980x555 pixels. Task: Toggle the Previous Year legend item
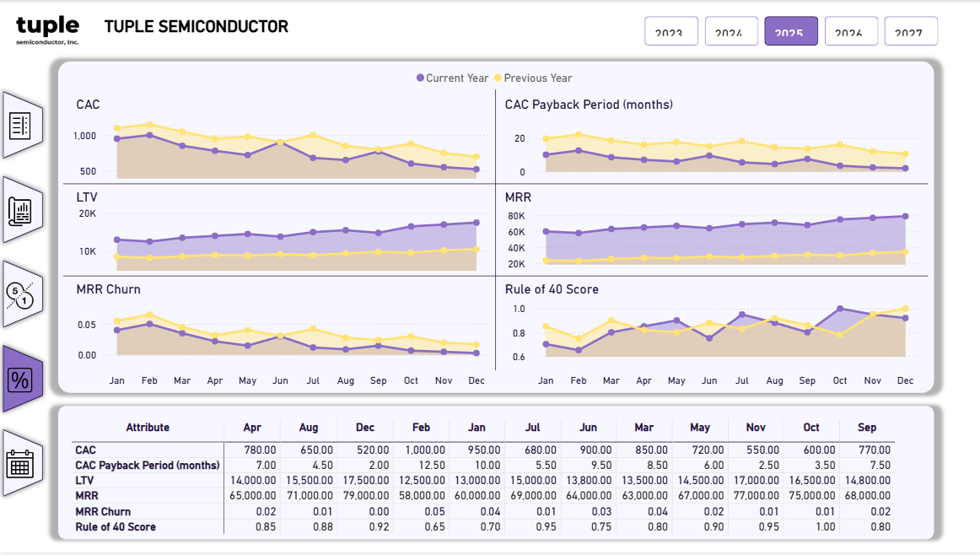pyautogui.click(x=533, y=78)
